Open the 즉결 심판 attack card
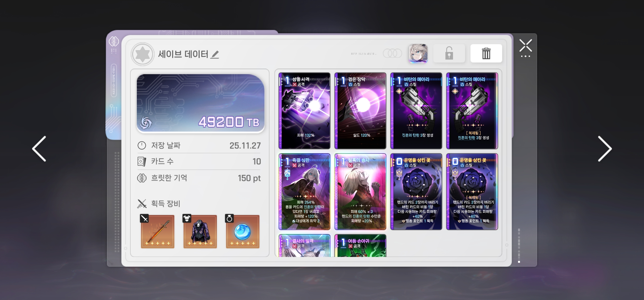 tap(304, 192)
